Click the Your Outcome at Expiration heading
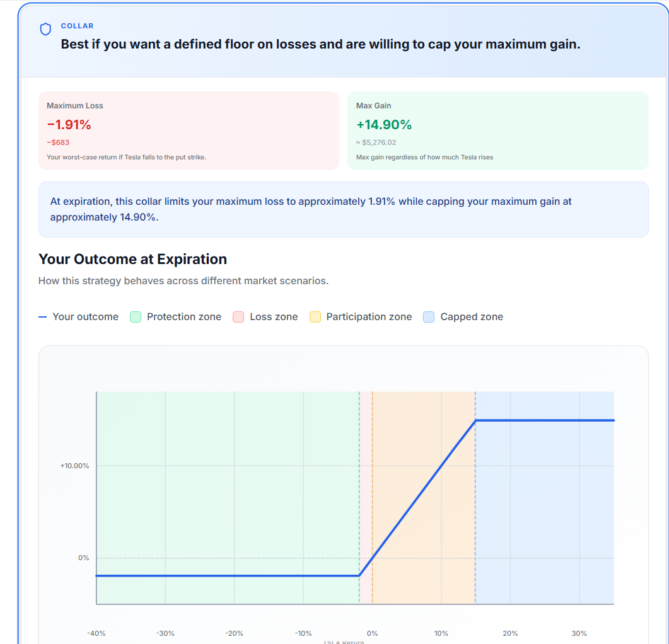 (x=132, y=260)
